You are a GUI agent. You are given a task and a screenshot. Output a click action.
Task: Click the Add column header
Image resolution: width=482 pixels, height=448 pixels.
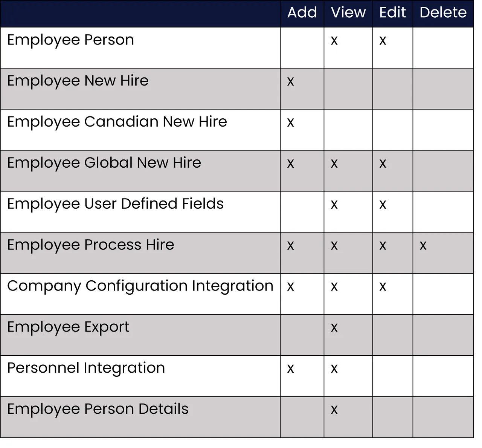302,12
